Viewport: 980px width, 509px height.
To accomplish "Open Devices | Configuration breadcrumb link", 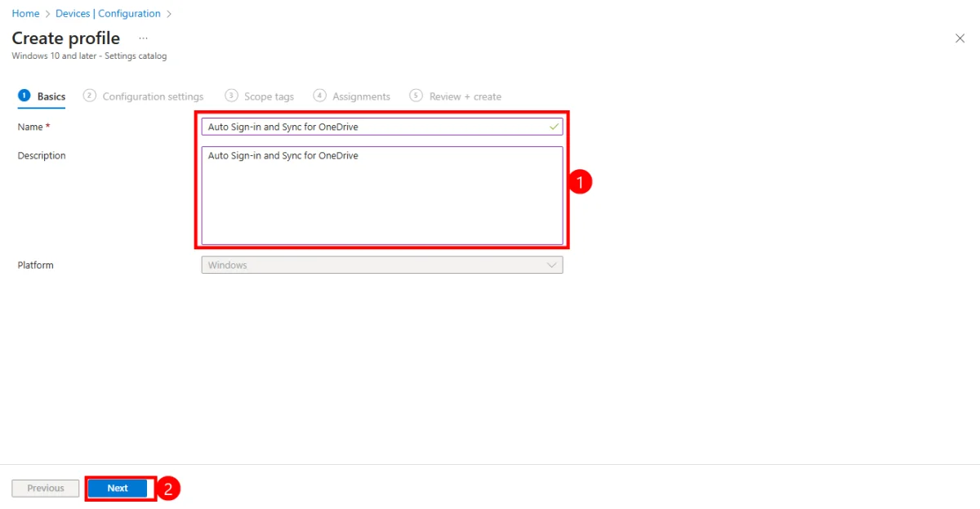I will (108, 13).
